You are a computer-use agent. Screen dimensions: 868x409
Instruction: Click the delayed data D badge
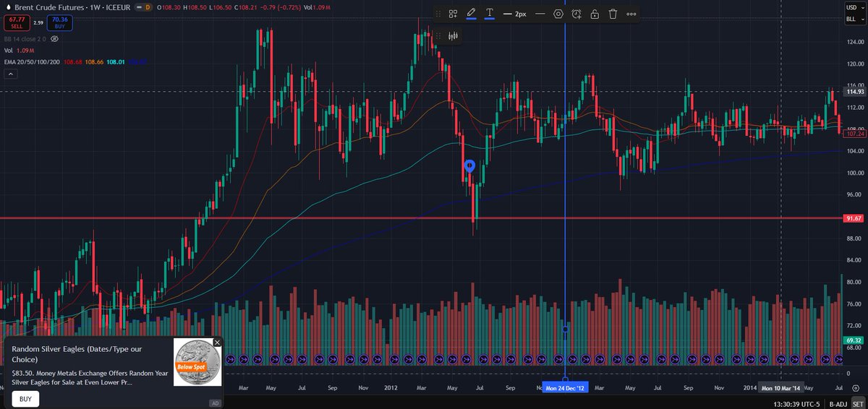(148, 6)
